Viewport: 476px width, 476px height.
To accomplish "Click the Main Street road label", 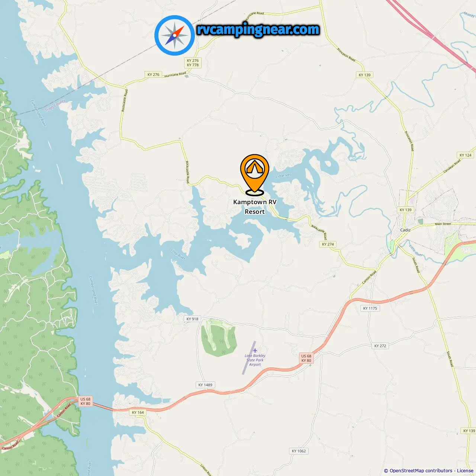I will click(x=443, y=224).
